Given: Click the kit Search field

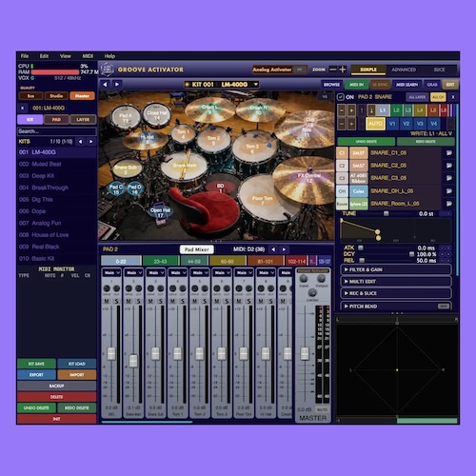Looking at the screenshot, I should pos(57,131).
